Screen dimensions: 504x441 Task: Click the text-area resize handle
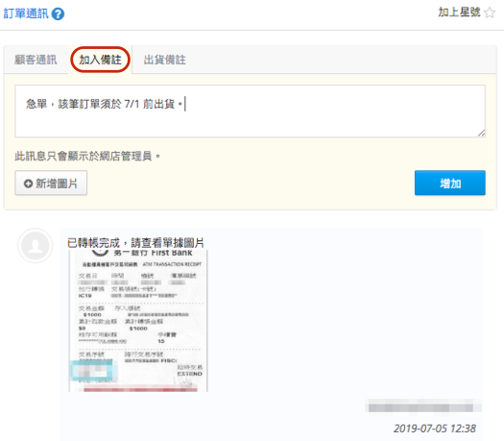[x=481, y=134]
